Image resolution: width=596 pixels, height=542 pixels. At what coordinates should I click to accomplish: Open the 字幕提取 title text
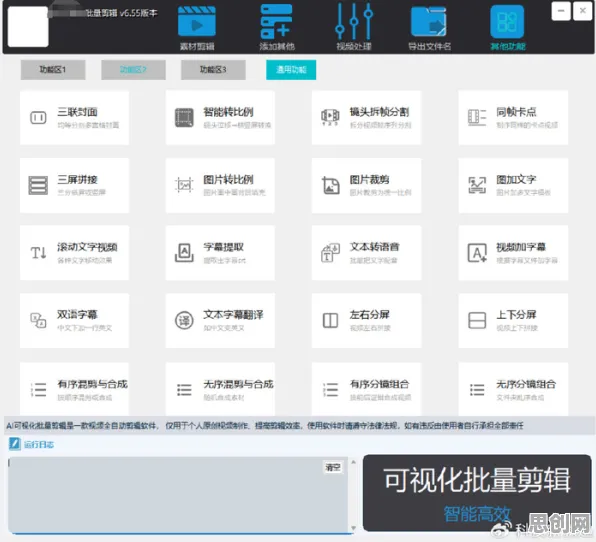coord(223,247)
